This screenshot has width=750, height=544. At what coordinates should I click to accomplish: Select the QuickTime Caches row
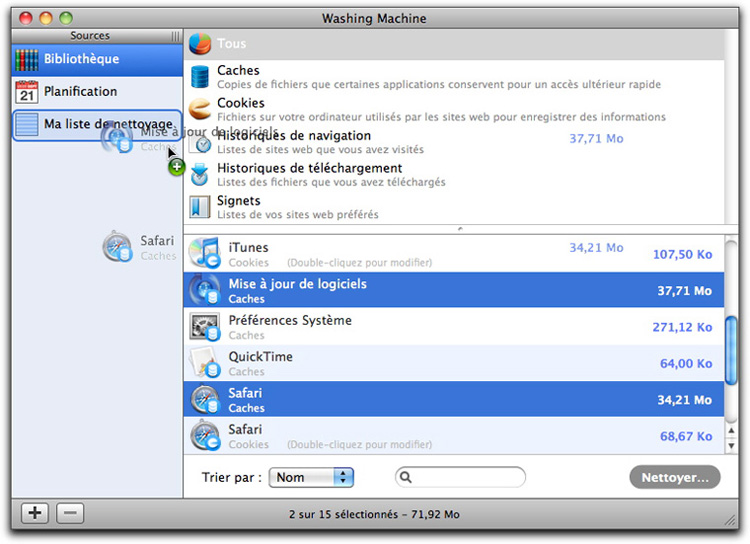tap(454, 363)
